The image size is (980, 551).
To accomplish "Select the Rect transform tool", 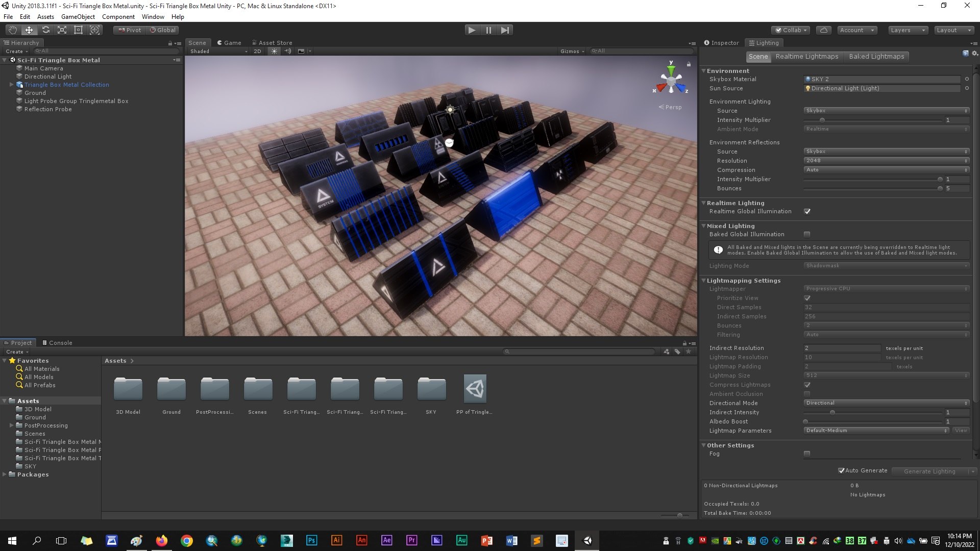I will coord(78,30).
